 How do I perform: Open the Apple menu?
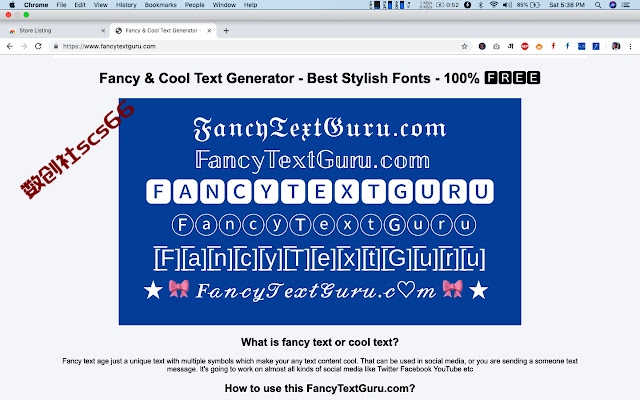tap(12, 5)
